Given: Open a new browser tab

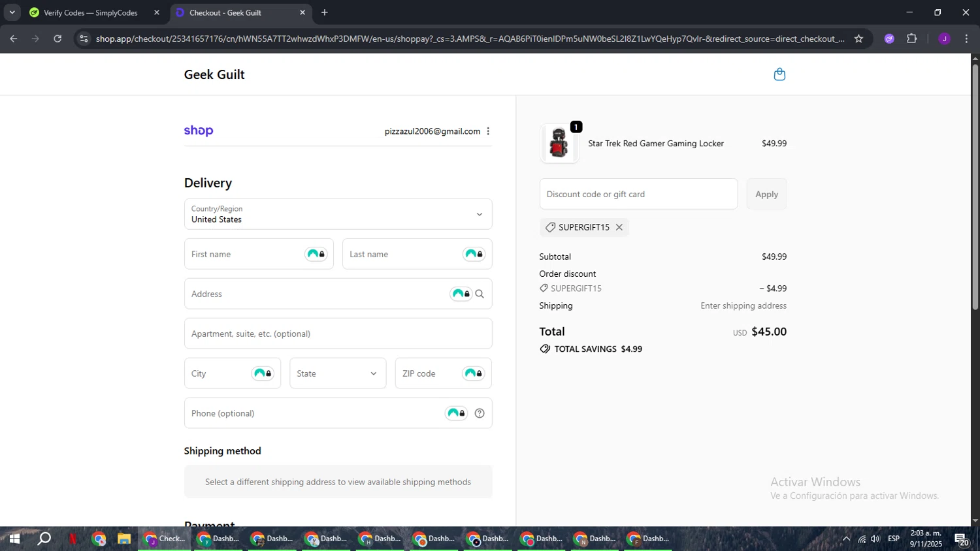Looking at the screenshot, I should [x=325, y=12].
